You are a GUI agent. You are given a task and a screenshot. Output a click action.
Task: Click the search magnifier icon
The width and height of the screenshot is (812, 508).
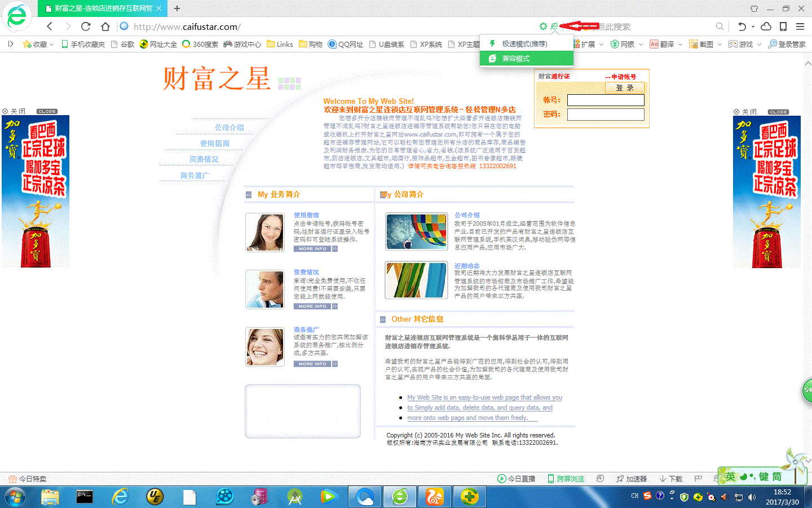coord(720,27)
